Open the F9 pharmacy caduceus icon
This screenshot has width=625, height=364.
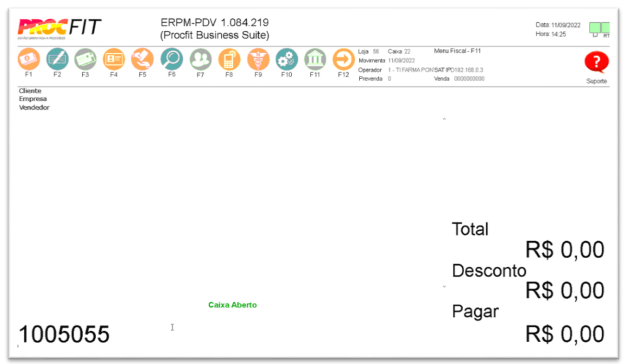coord(258,59)
